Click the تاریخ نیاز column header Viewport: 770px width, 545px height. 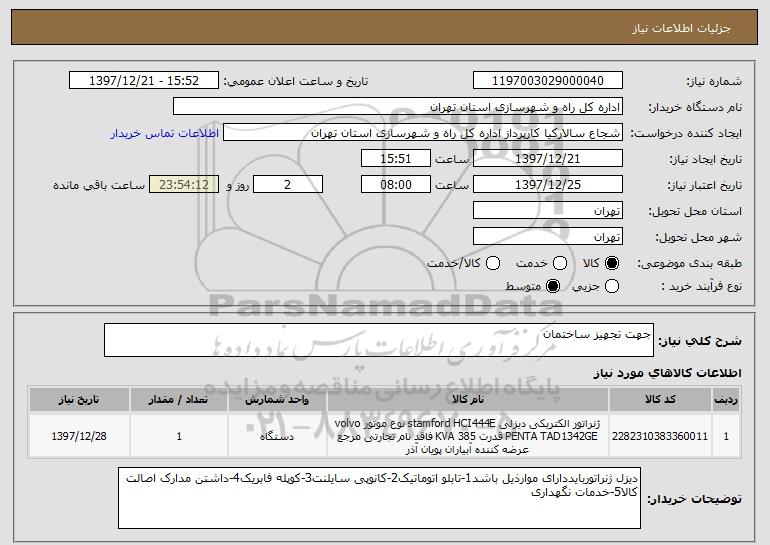click(79, 400)
